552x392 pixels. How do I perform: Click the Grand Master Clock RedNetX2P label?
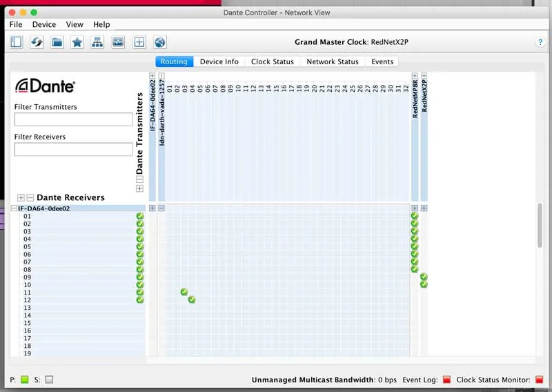pos(351,42)
